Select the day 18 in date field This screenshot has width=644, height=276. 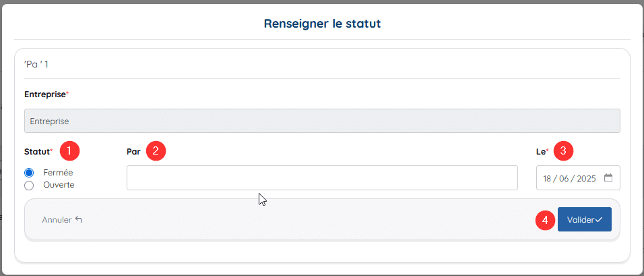click(547, 179)
